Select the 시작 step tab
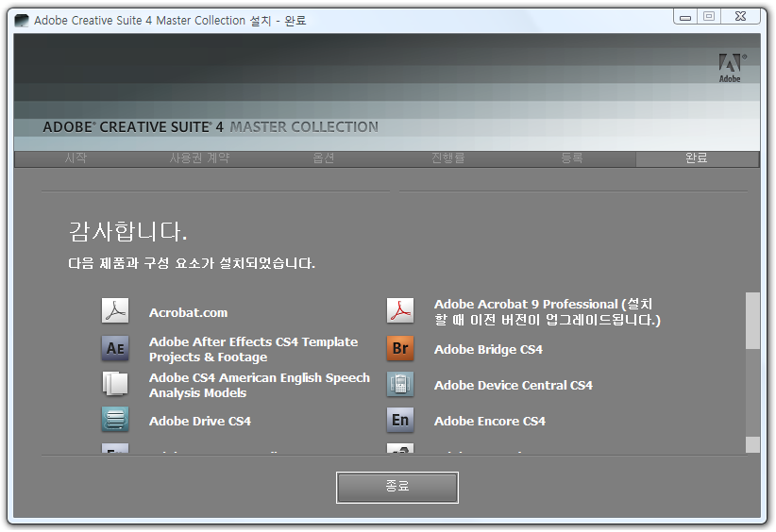This screenshot has width=776, height=532. pos(76,158)
